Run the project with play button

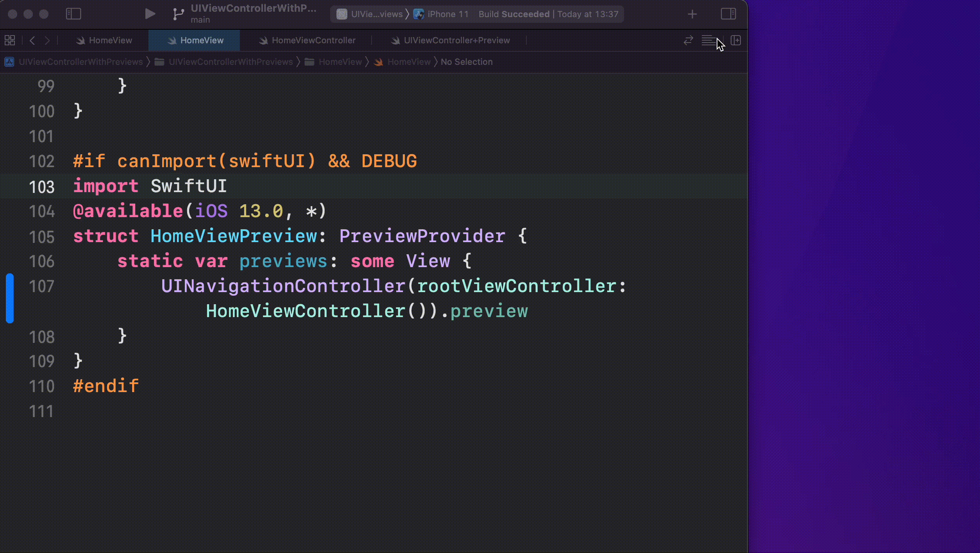pyautogui.click(x=150, y=14)
